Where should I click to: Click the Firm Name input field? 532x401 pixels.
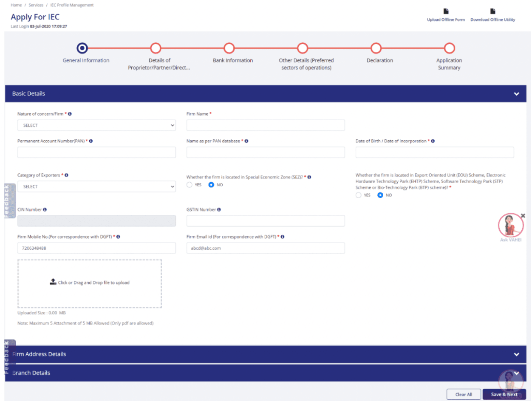click(x=265, y=125)
